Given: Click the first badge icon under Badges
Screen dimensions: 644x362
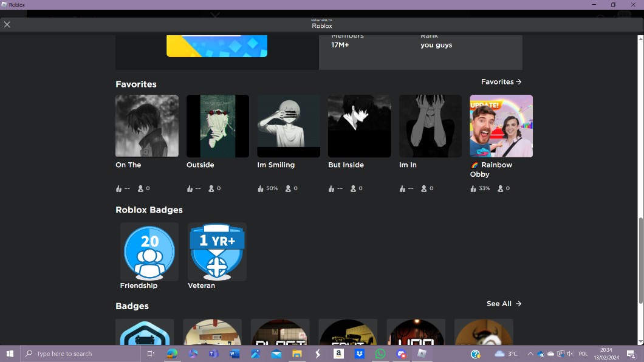Looking at the screenshot, I should [x=145, y=333].
